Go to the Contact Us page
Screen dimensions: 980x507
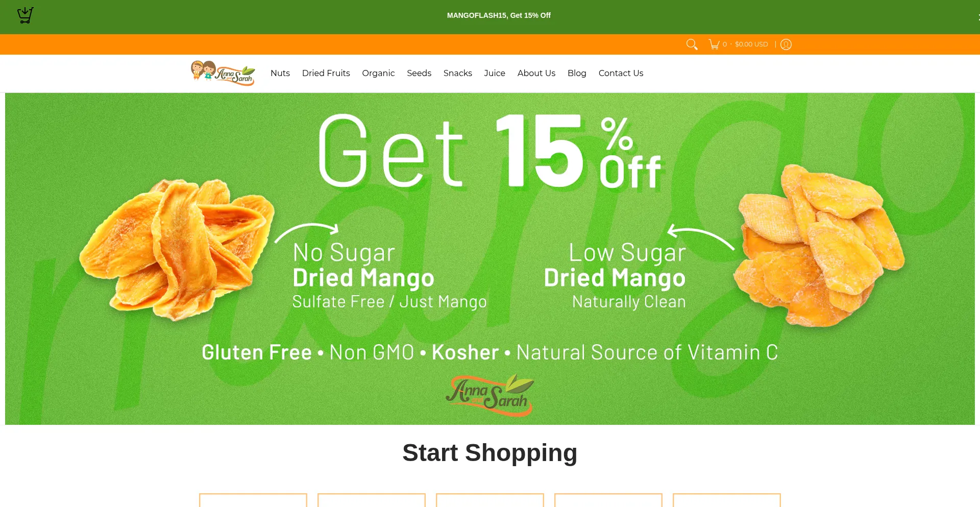(x=621, y=73)
